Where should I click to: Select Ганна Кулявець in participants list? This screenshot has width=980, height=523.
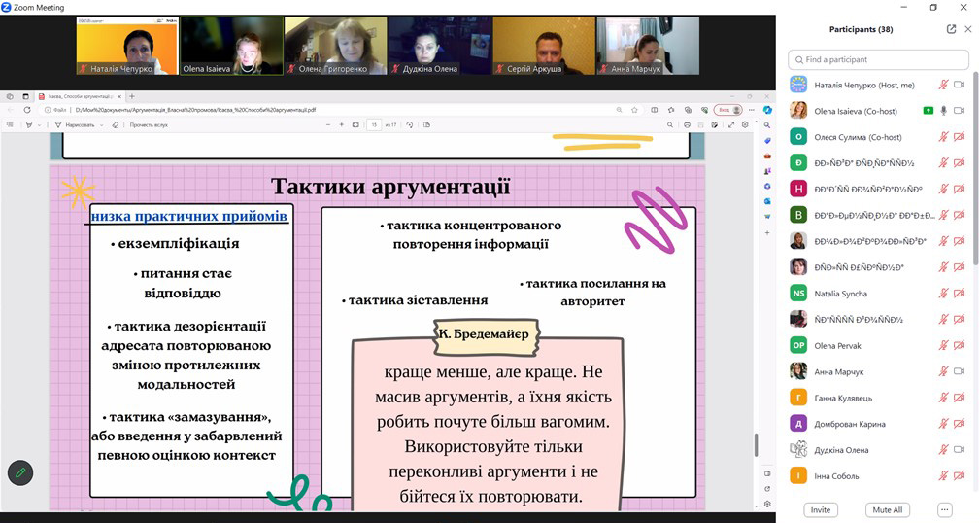878,398
